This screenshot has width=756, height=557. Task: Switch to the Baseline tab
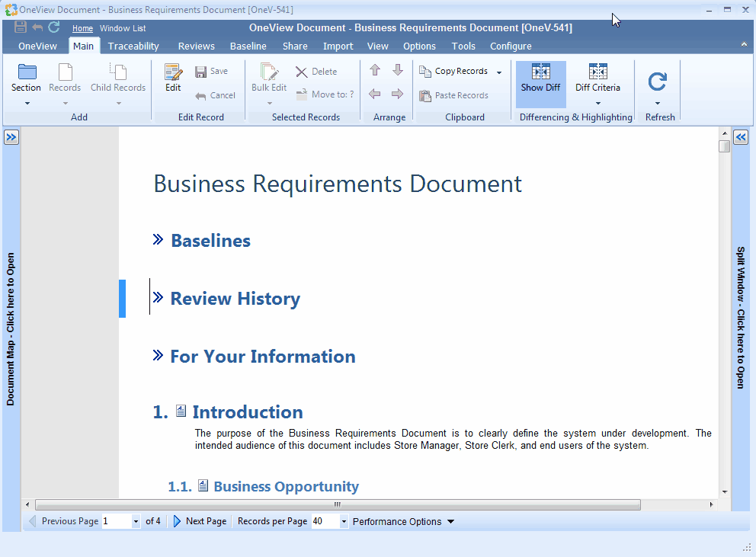[x=248, y=46]
